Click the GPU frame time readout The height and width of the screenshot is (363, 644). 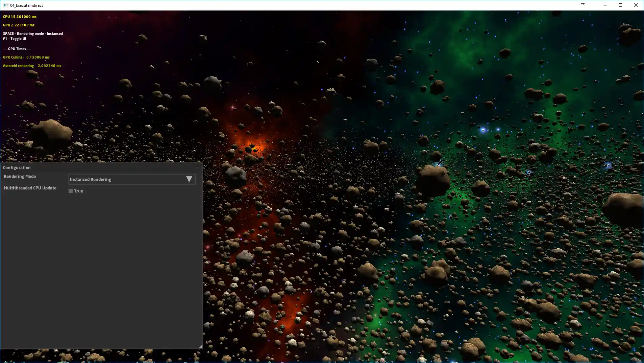tap(19, 25)
